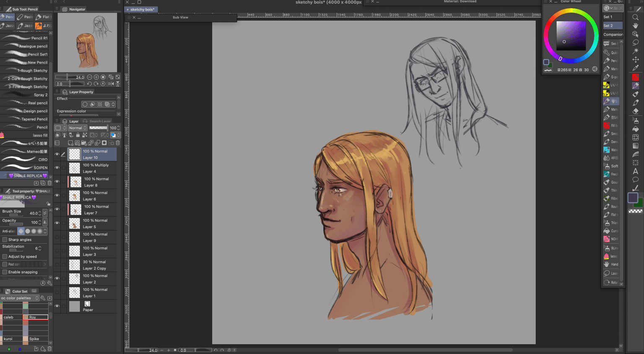Select the Zoom magnifier tool
Screen dimensions: 644x354
coord(636,17)
